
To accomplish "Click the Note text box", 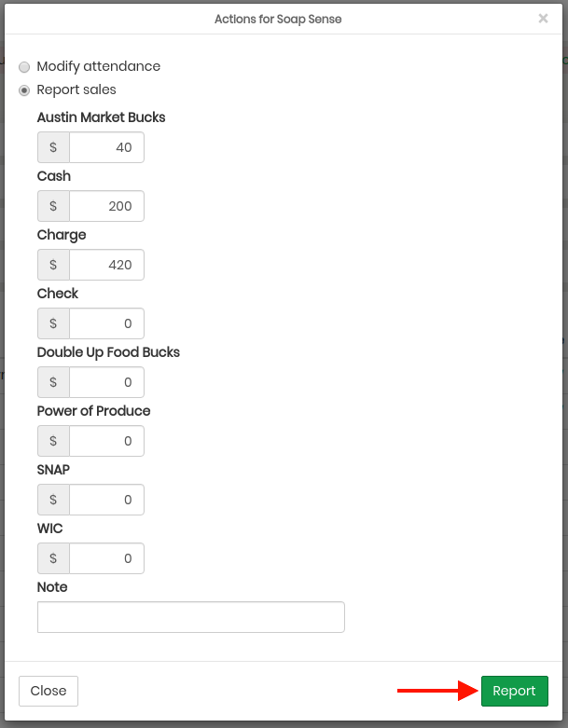I will coord(191,617).
